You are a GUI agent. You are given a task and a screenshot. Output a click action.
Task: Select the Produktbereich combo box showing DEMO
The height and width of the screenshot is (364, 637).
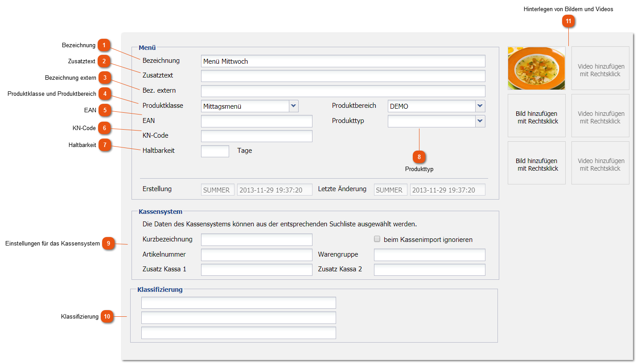point(436,106)
